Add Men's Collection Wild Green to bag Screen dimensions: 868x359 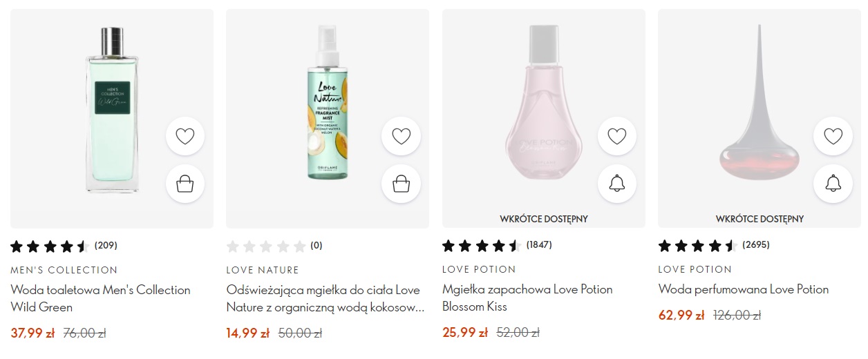(185, 184)
